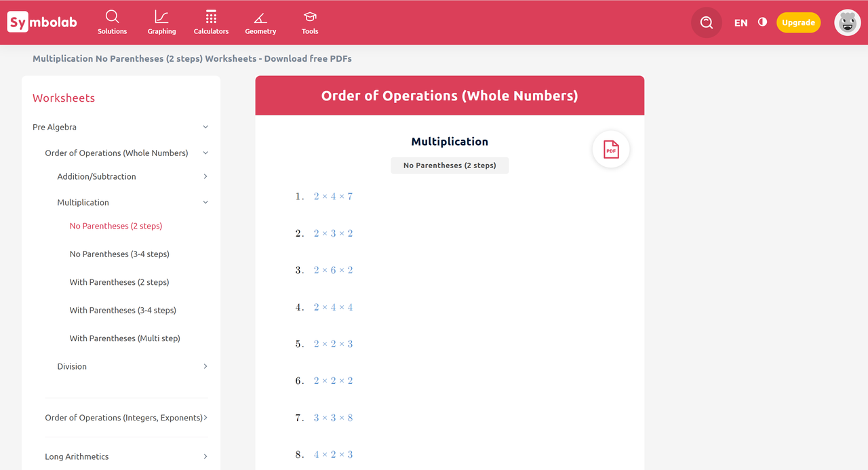Open problem 3 × 3 × 8
This screenshot has width=868, height=470.
pos(333,418)
